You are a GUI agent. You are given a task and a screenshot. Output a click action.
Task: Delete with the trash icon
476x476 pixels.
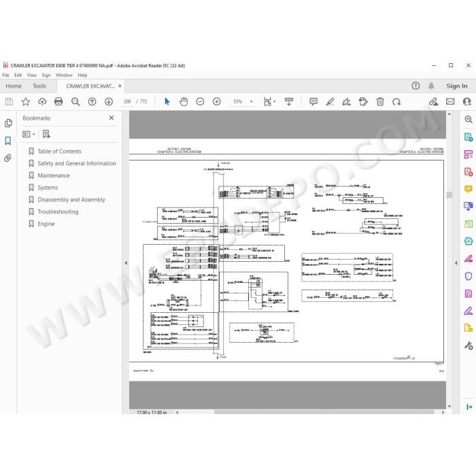click(x=380, y=101)
